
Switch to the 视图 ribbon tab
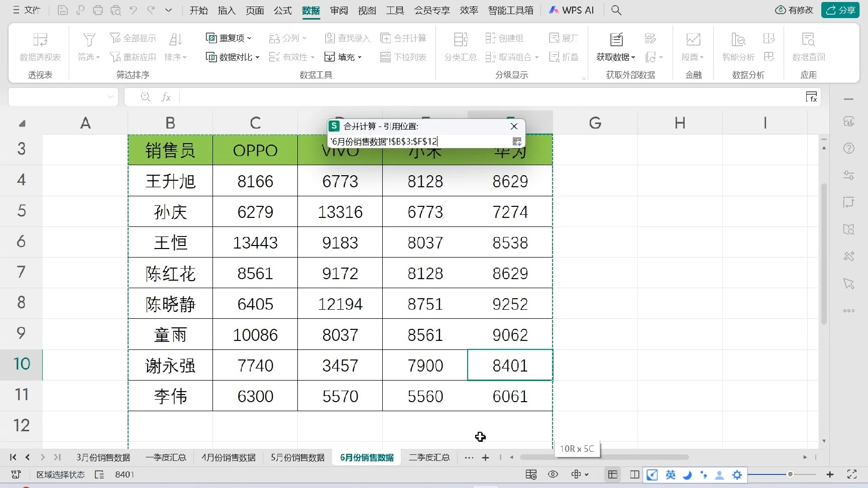pos(367,10)
